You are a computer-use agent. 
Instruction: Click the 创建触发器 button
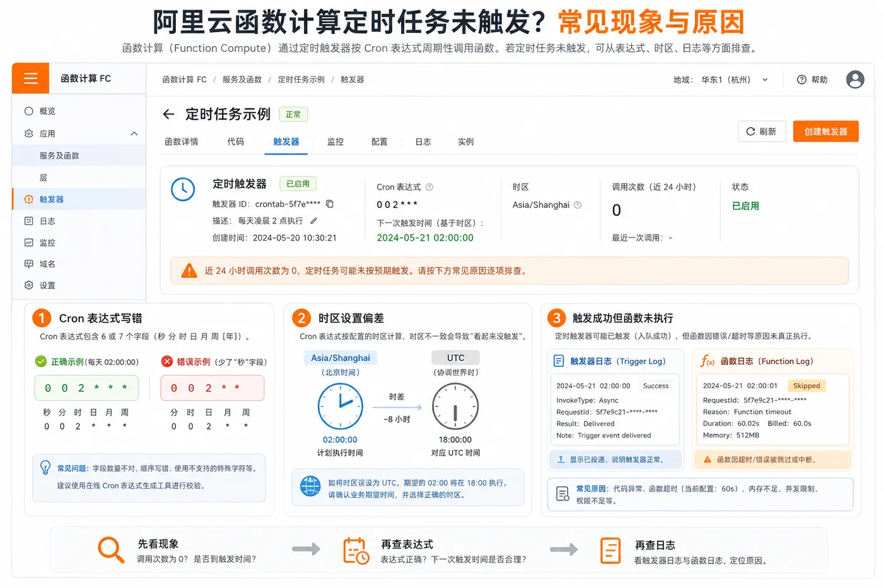[x=826, y=131]
